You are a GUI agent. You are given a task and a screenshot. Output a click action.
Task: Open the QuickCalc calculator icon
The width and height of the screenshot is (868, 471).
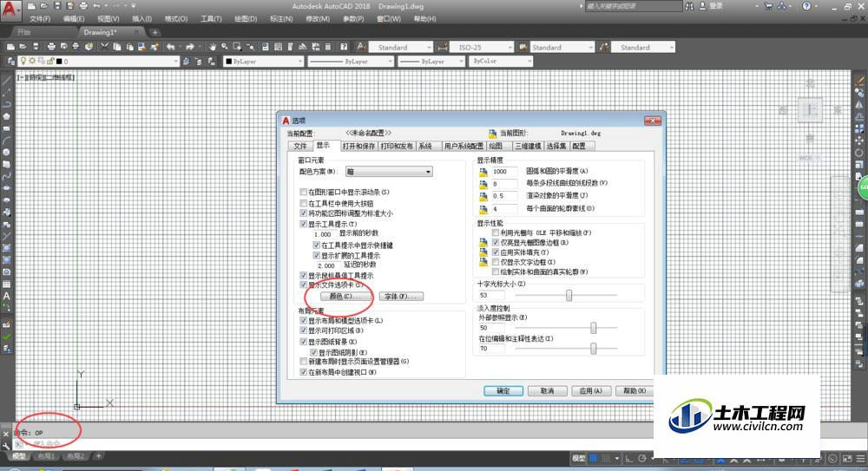[328, 47]
